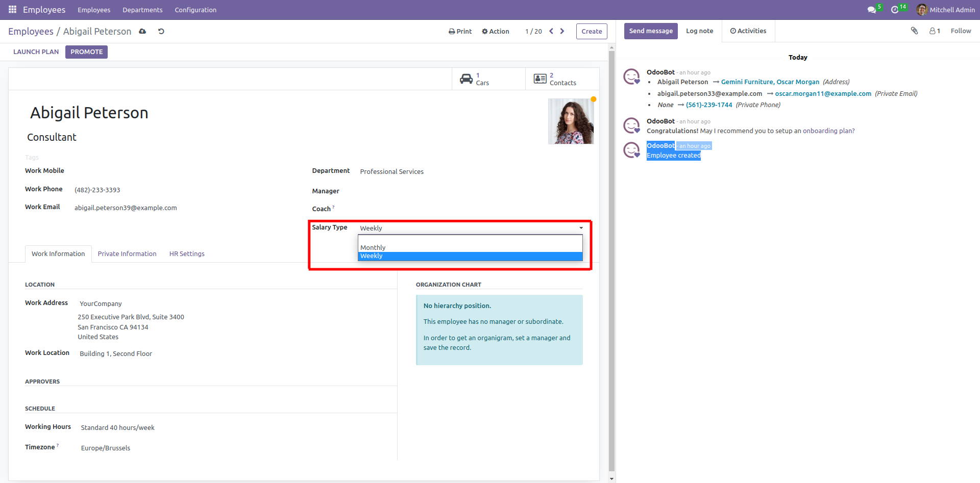Click the oscar.morgan11@example.com link
The height and width of the screenshot is (483, 980).
point(823,93)
